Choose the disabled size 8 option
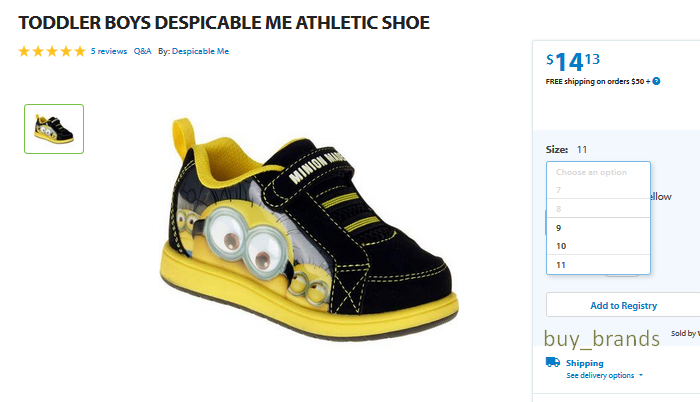This screenshot has height=402, width=700. click(x=598, y=209)
